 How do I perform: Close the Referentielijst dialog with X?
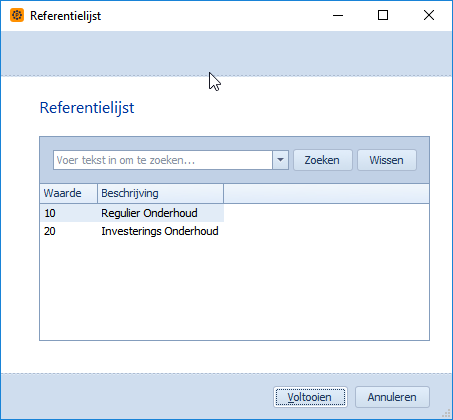(x=429, y=15)
